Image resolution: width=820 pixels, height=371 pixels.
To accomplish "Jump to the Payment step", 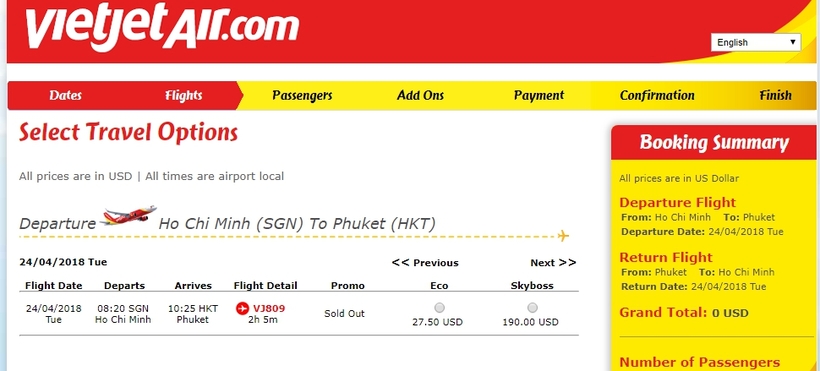I will [x=539, y=96].
